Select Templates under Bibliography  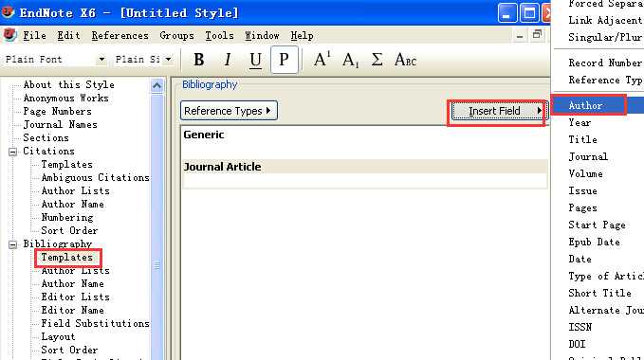[67, 258]
